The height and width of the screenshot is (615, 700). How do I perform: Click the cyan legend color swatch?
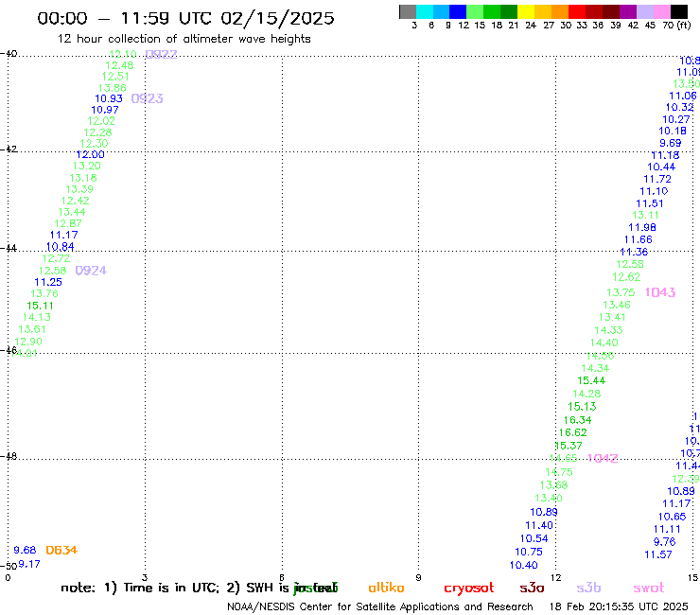[425, 12]
